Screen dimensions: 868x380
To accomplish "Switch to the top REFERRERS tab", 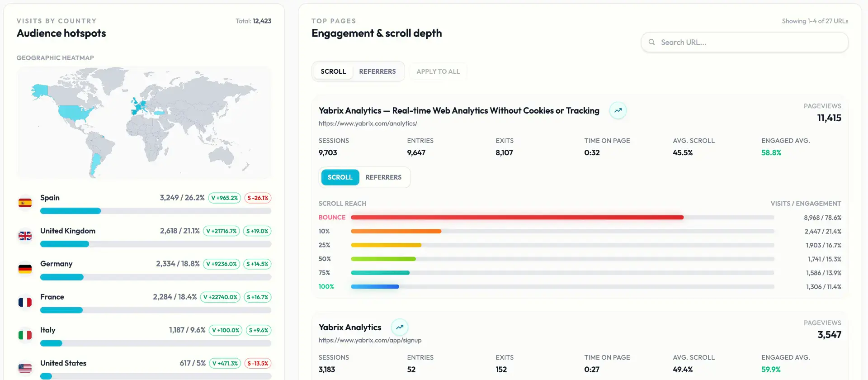I will (377, 71).
